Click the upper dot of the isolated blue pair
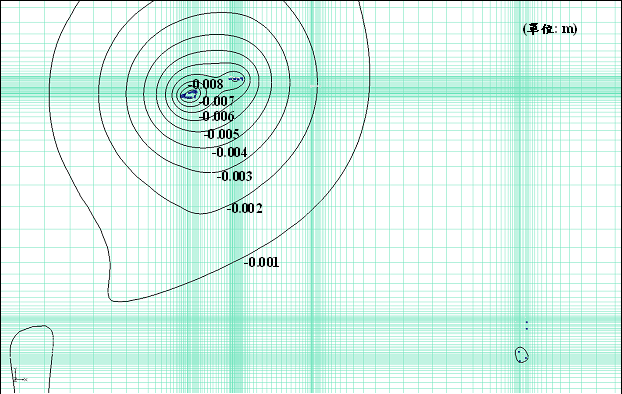The width and height of the screenshot is (622, 394). point(527,322)
